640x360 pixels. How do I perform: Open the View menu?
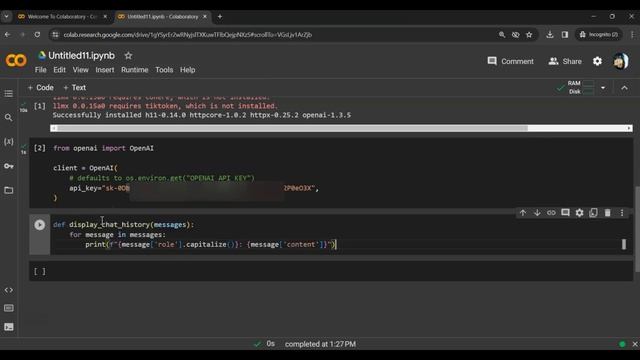click(x=80, y=70)
